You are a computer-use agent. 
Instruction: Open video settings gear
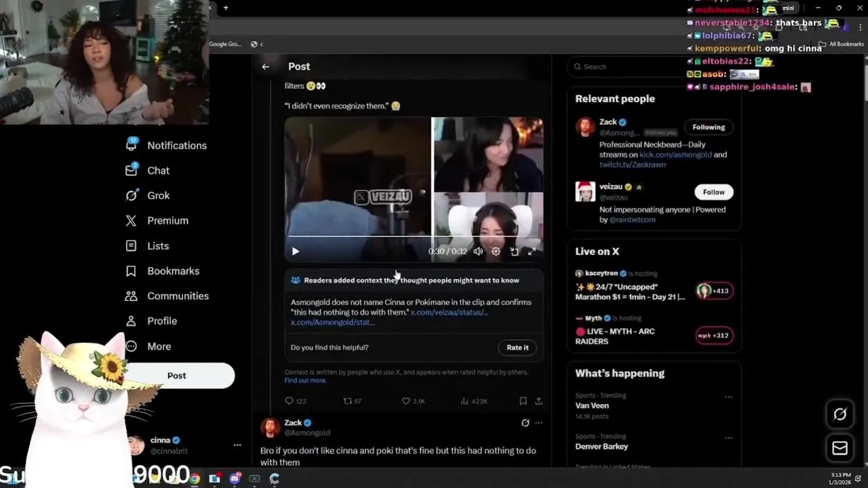(x=496, y=251)
